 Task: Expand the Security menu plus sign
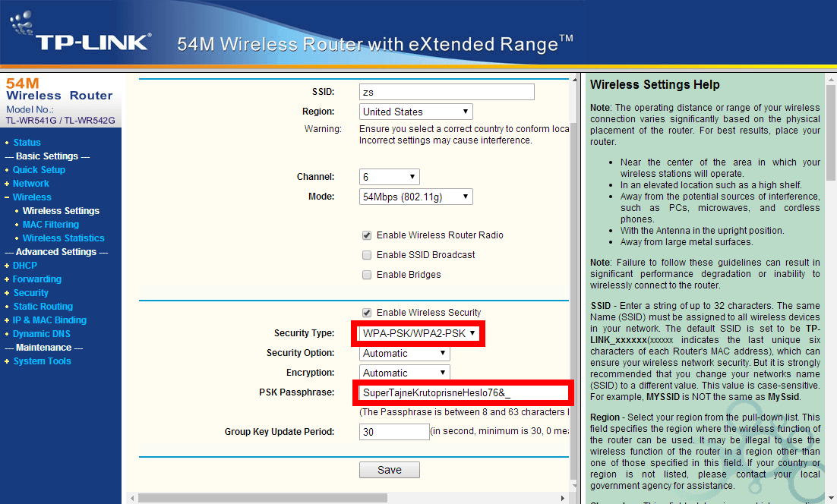(x=7, y=293)
